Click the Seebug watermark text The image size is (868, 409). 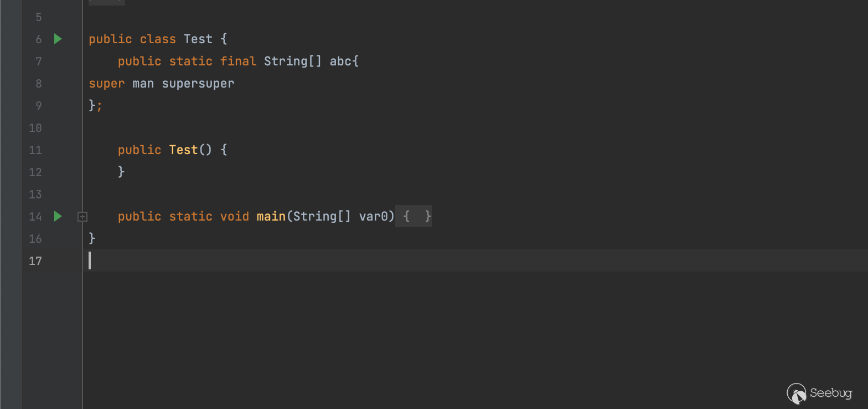tap(830, 393)
